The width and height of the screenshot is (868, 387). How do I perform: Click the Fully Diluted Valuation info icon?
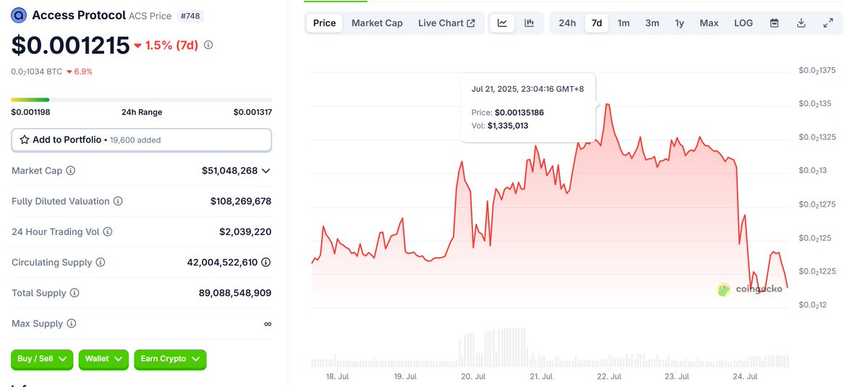point(118,201)
